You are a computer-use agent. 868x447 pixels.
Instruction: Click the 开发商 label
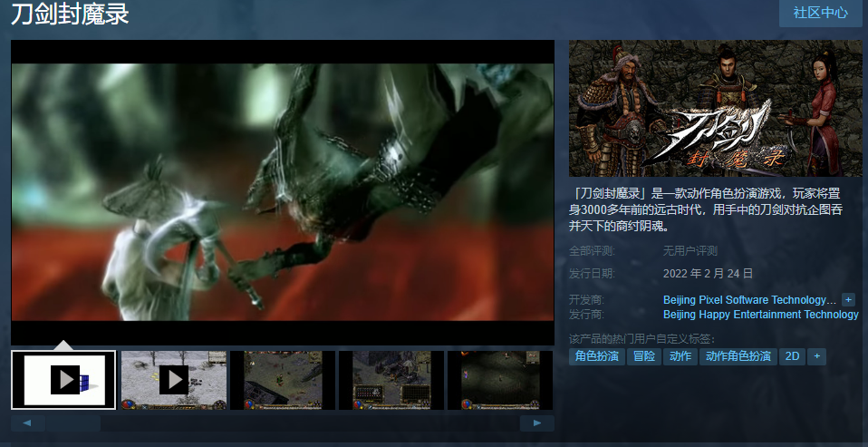(x=587, y=299)
